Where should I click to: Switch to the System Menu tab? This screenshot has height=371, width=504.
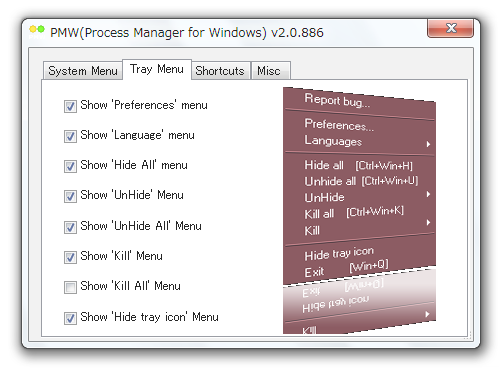pos(83,71)
